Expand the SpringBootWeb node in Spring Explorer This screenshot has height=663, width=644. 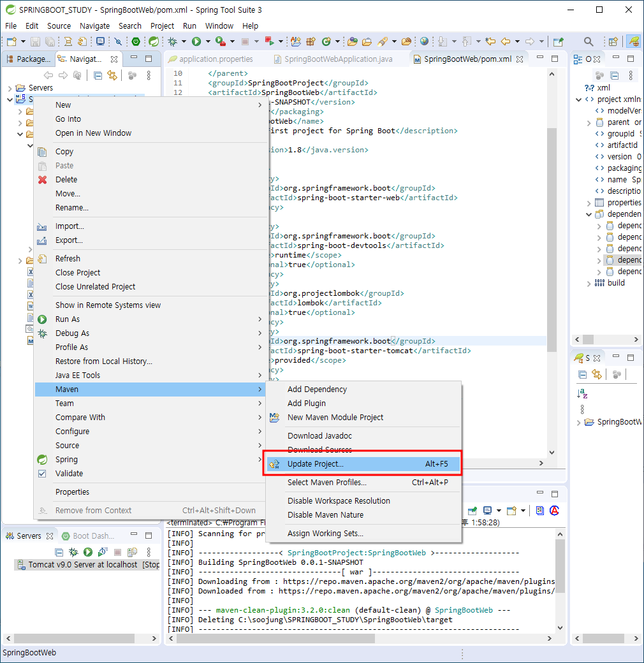click(x=578, y=423)
